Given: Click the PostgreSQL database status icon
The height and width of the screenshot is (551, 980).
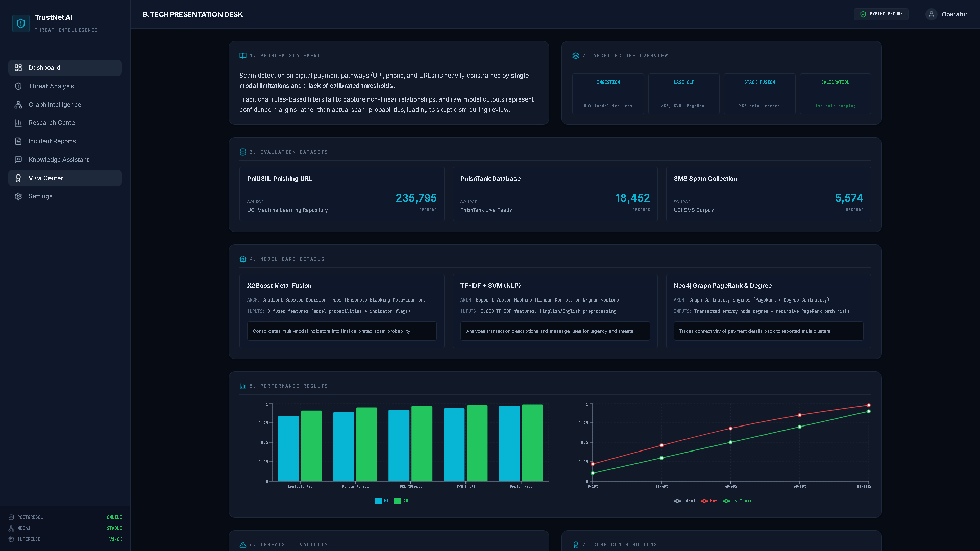Looking at the screenshot, I should 11,517.
